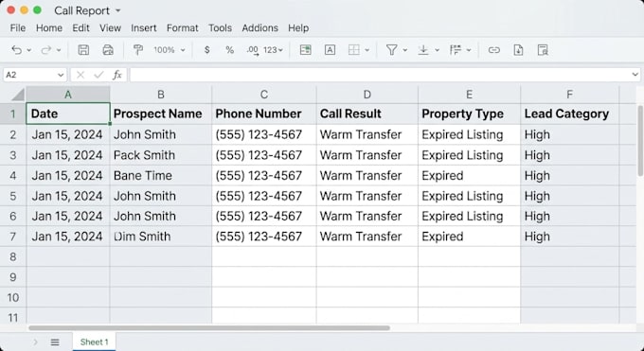This screenshot has height=351, width=644.
Task: Expand the formula bar chevron
Action: click(x=635, y=75)
